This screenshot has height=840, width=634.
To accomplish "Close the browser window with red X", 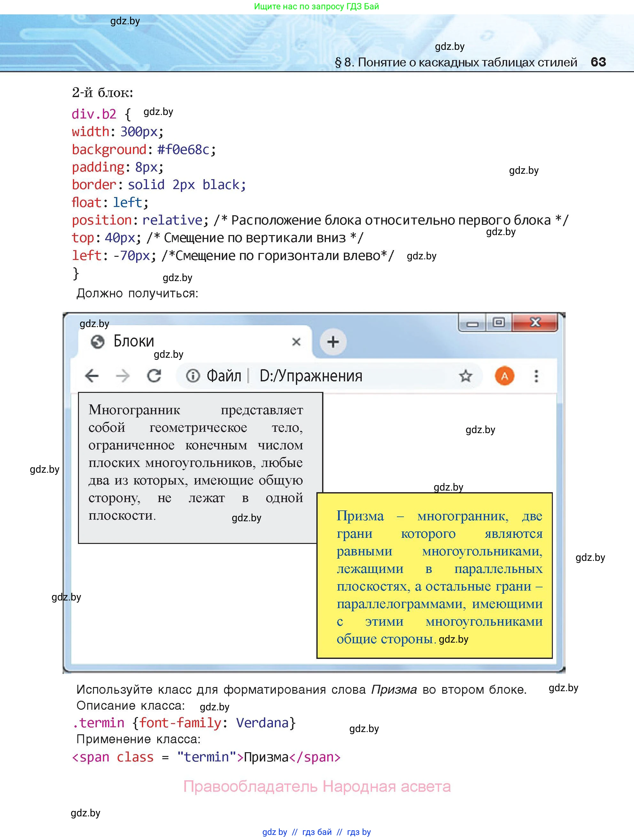I will coord(535,322).
